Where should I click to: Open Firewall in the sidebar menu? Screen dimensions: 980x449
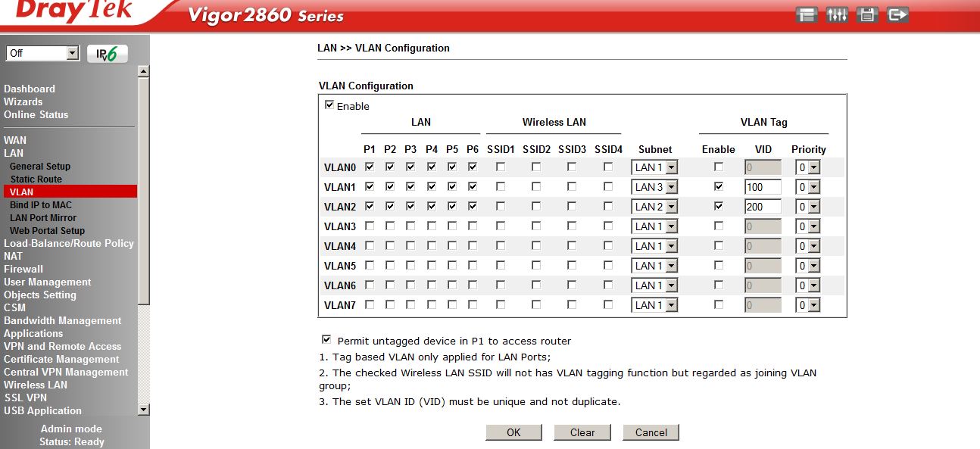click(x=23, y=269)
